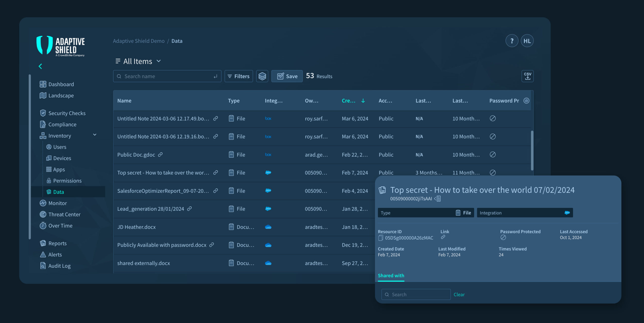This screenshot has height=323, width=644.
Task: Click the layers grouping icon next to Filters
Action: (x=262, y=76)
